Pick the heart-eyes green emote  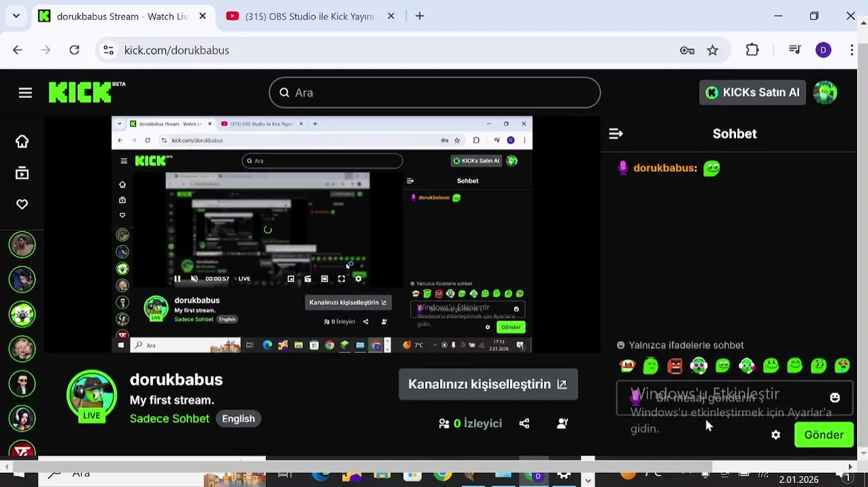tap(842, 366)
